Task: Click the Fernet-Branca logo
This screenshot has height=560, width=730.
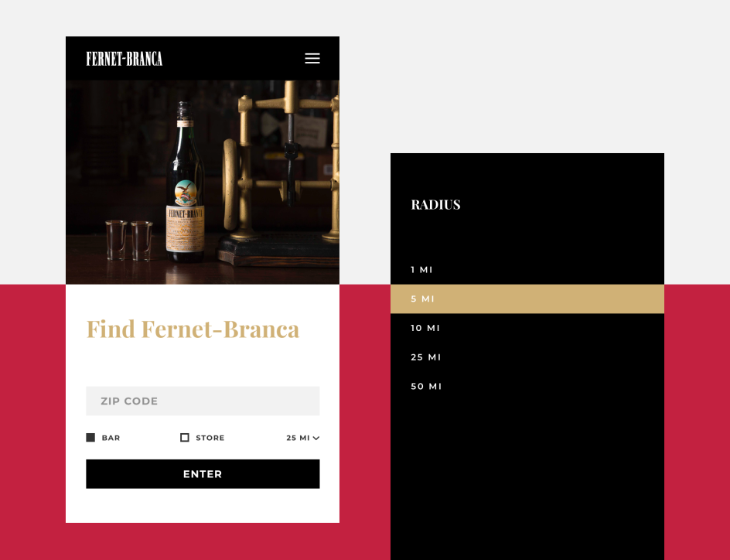Action: (125, 59)
